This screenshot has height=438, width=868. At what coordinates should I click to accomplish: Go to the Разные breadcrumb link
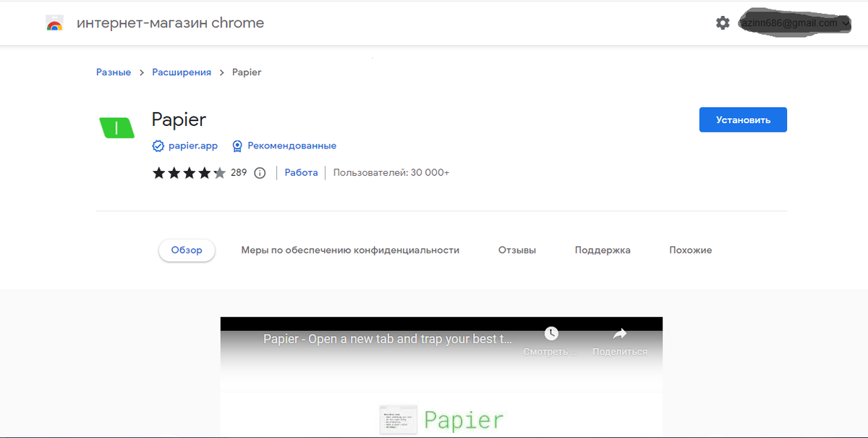tap(114, 72)
